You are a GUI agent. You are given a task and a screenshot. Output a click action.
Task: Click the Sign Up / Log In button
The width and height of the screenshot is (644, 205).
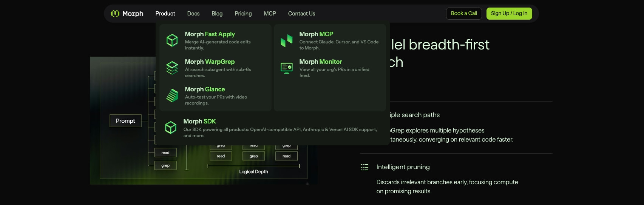(509, 14)
